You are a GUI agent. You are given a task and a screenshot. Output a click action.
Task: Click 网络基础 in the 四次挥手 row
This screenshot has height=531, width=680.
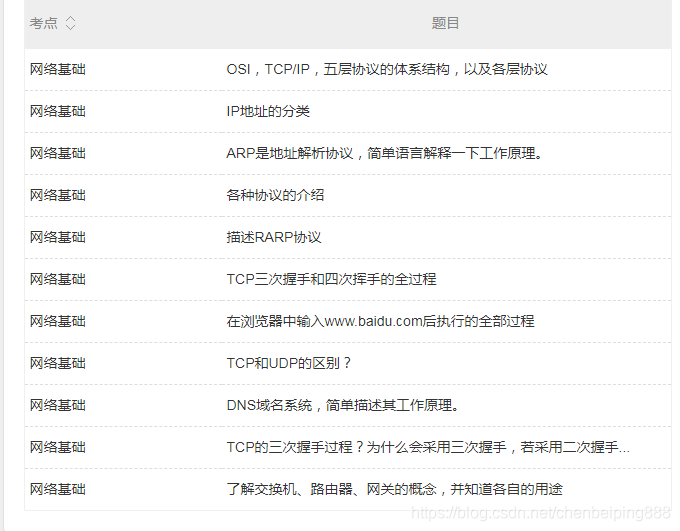pos(58,279)
